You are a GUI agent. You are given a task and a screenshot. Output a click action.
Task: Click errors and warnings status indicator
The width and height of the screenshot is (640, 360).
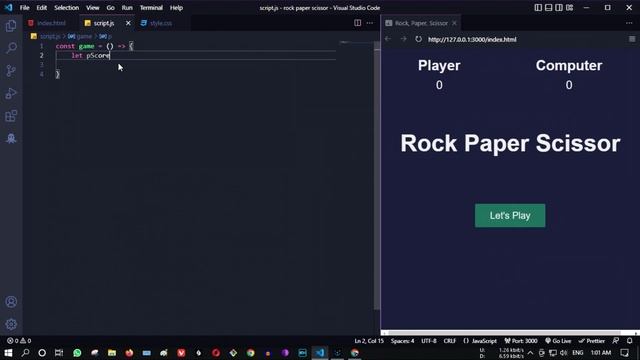[19, 341]
